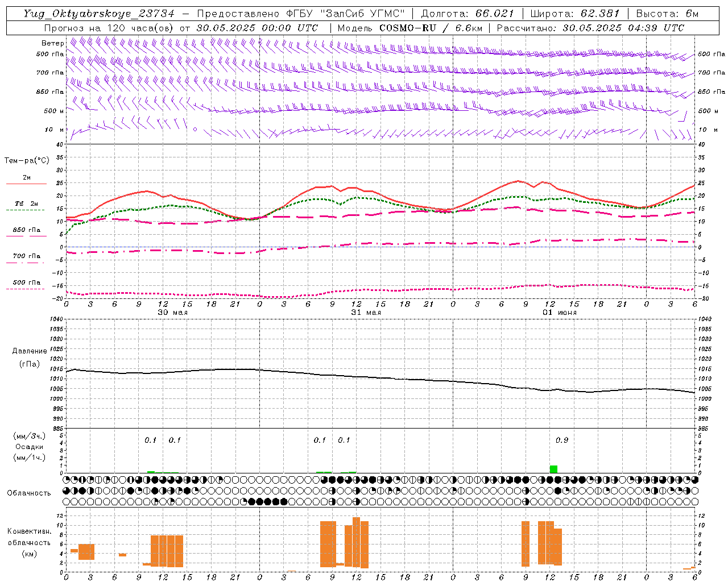Click the latitude value Широта: 62.381
Viewport: 728px width, 582px height.
574,14
